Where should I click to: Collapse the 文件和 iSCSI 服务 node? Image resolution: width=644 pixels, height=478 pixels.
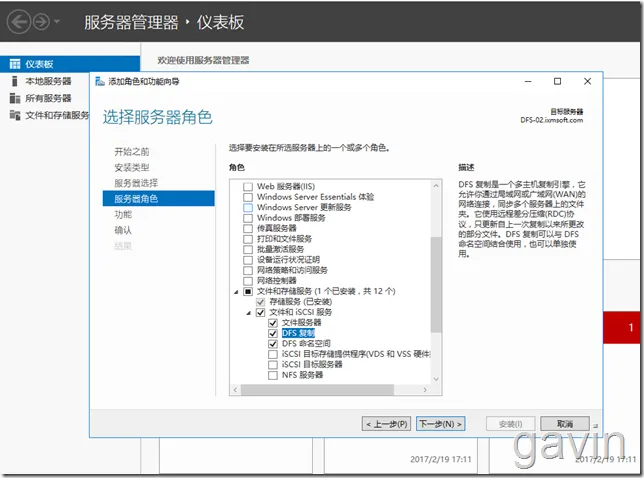pyautogui.click(x=248, y=313)
